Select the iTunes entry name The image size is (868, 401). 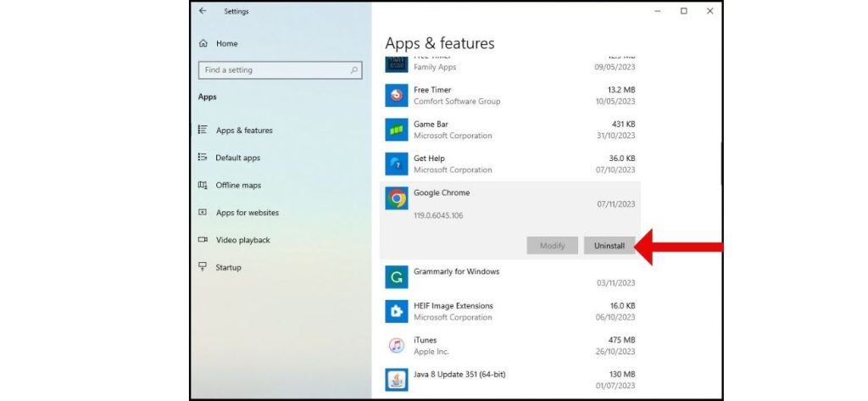coord(425,340)
